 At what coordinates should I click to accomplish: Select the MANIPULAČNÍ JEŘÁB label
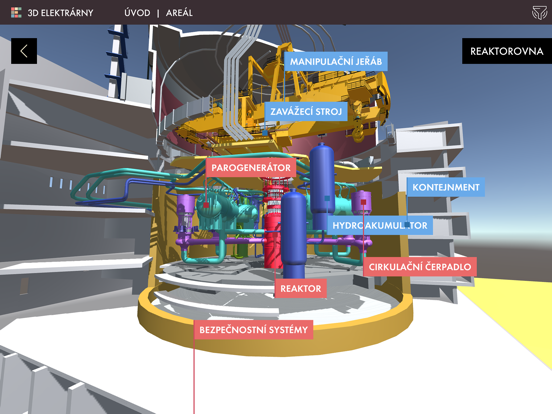[336, 62]
